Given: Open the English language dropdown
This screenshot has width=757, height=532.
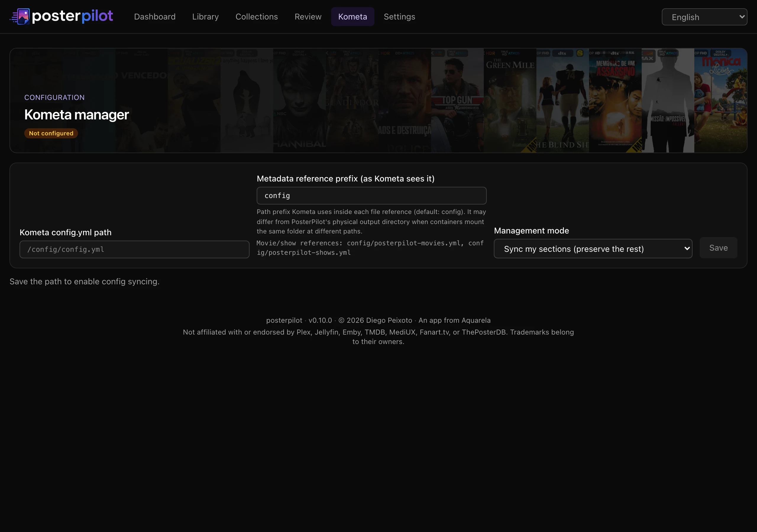Looking at the screenshot, I should coord(704,17).
